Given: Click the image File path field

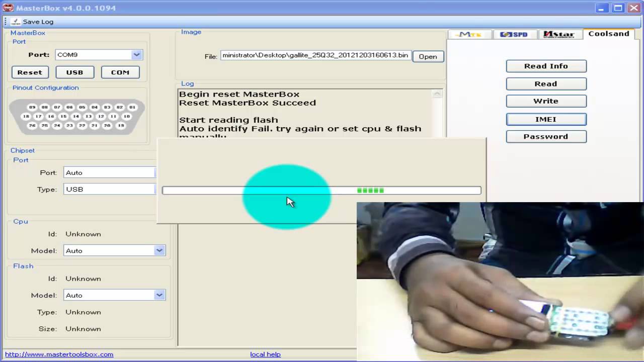Looking at the screenshot, I should [315, 55].
